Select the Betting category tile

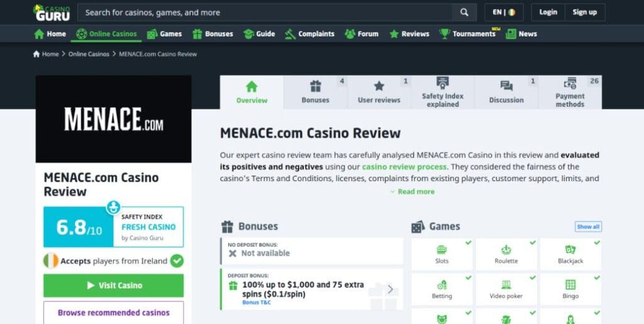(x=442, y=289)
